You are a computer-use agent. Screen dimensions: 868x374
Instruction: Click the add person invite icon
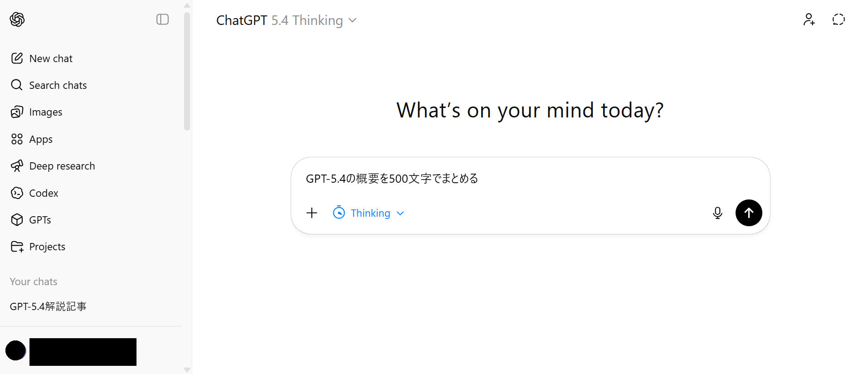809,19
